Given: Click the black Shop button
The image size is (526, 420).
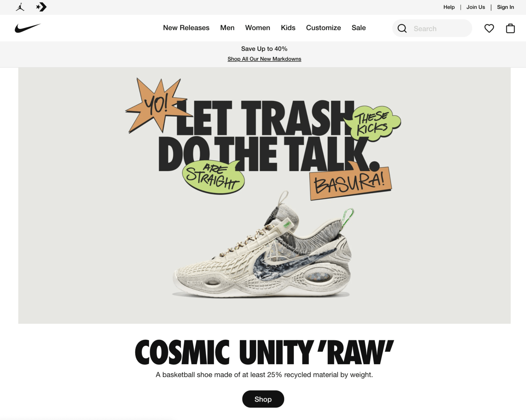Looking at the screenshot, I should coord(263,399).
